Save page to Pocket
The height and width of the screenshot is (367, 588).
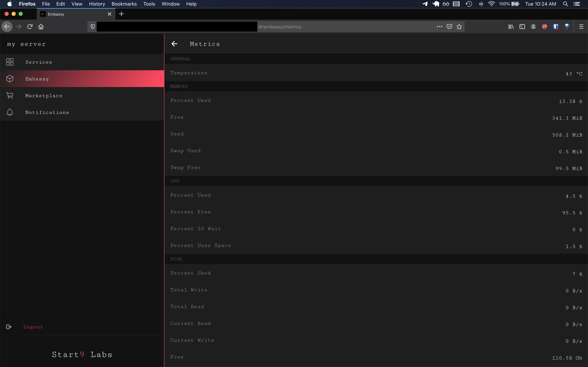449,27
